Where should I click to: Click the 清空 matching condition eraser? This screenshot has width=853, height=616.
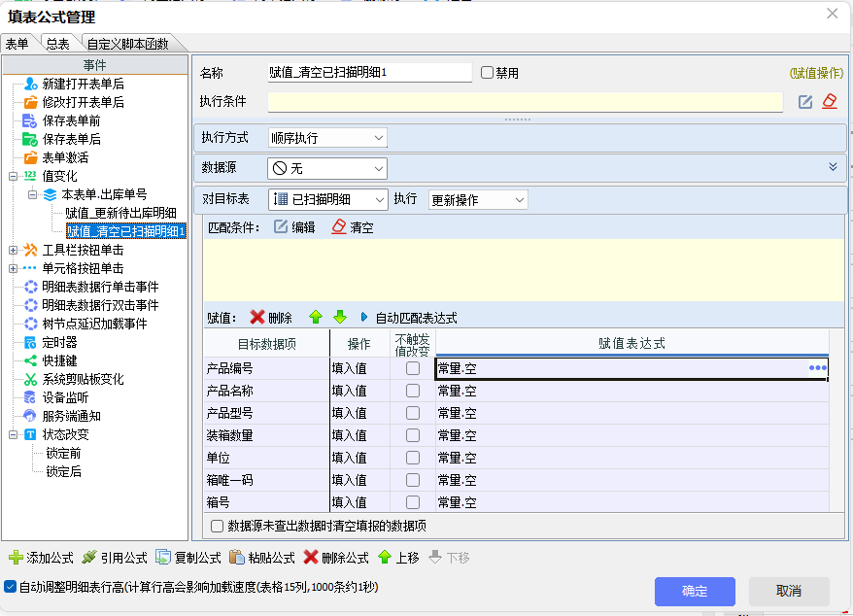tap(339, 227)
